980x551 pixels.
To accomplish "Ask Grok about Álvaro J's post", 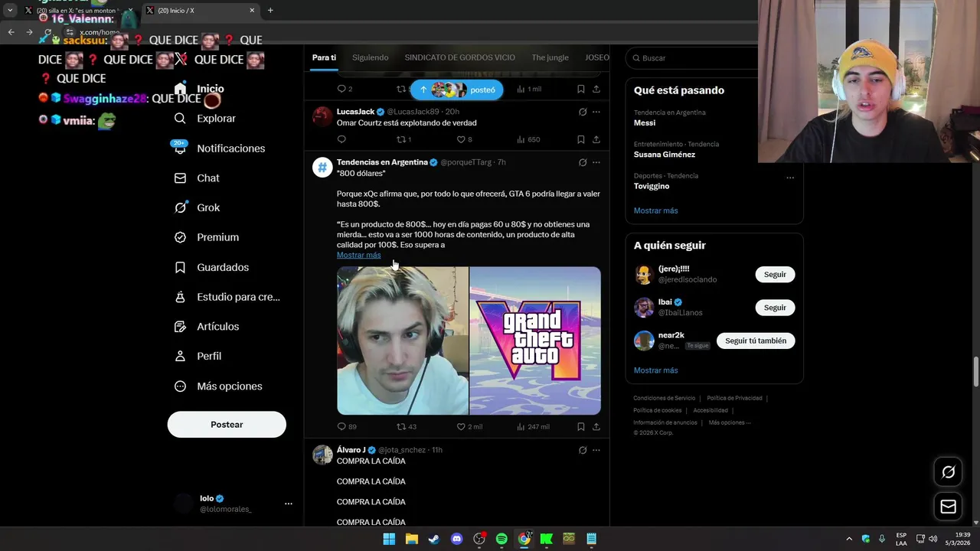I will 583,450.
